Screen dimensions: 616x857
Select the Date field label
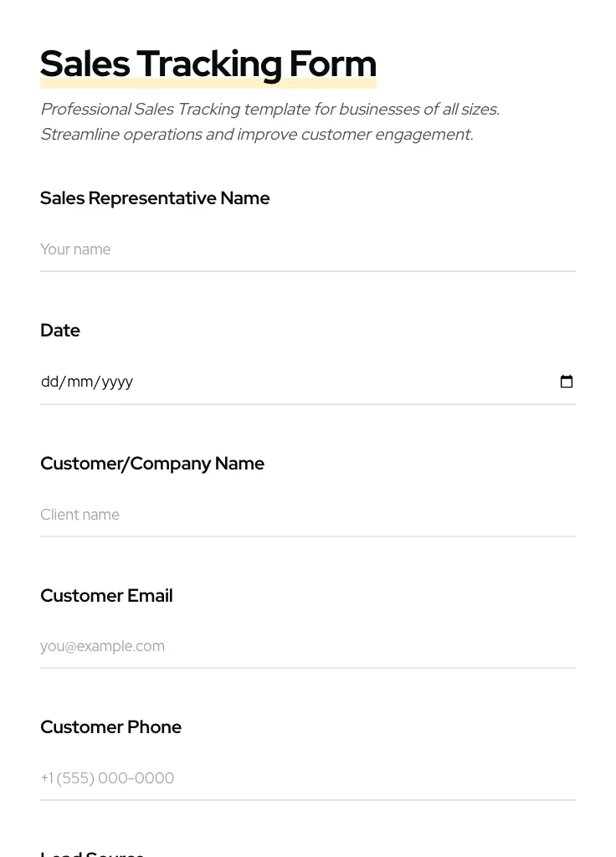pos(59,330)
